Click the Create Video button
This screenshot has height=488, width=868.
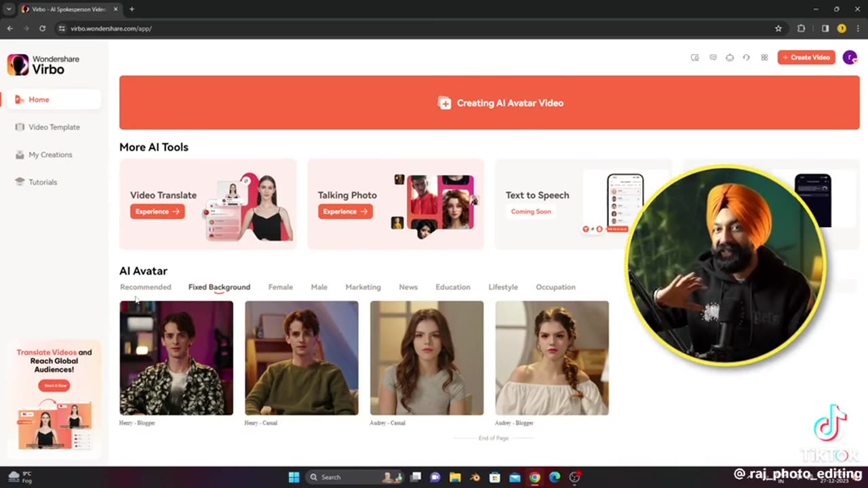[x=806, y=58]
